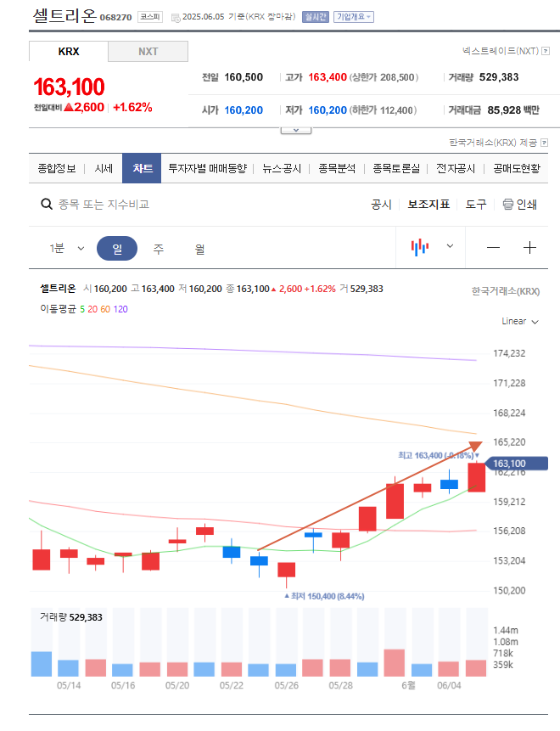Expand the quote details panel chevron
Image resolution: width=560 pixels, height=731 pixels.
point(296,131)
